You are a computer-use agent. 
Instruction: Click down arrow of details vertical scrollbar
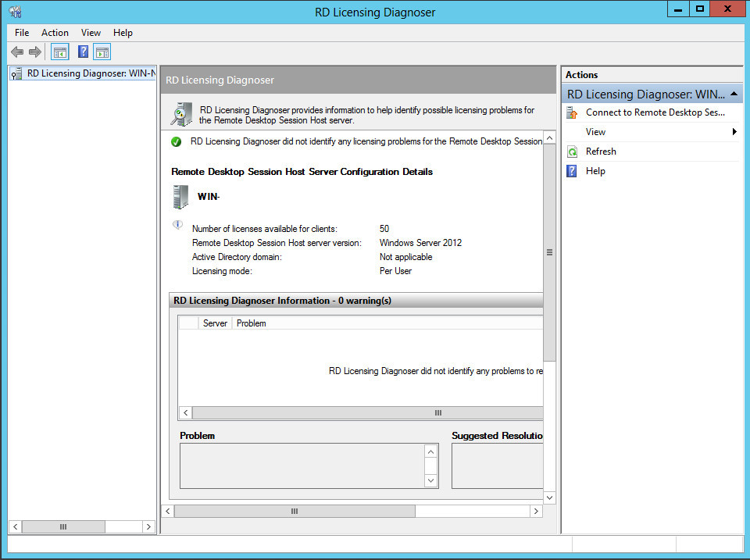pyautogui.click(x=549, y=498)
